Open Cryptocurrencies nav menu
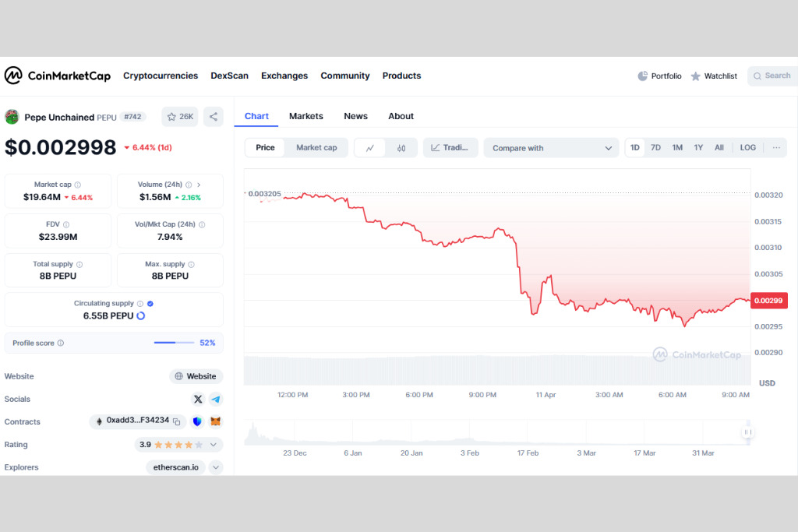The width and height of the screenshot is (798, 532). (161, 76)
